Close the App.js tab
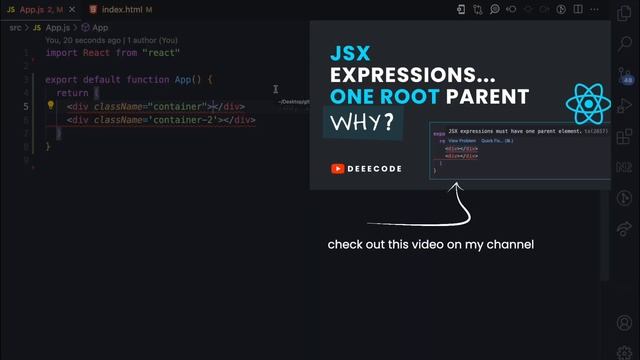The height and width of the screenshot is (360, 640). (72, 9)
